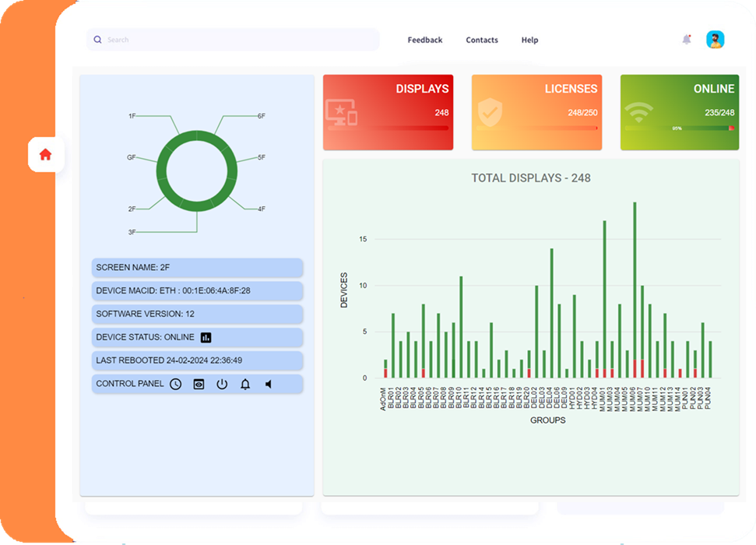Click the clock icon in Control Panel
The width and height of the screenshot is (756, 545).
[x=176, y=384]
